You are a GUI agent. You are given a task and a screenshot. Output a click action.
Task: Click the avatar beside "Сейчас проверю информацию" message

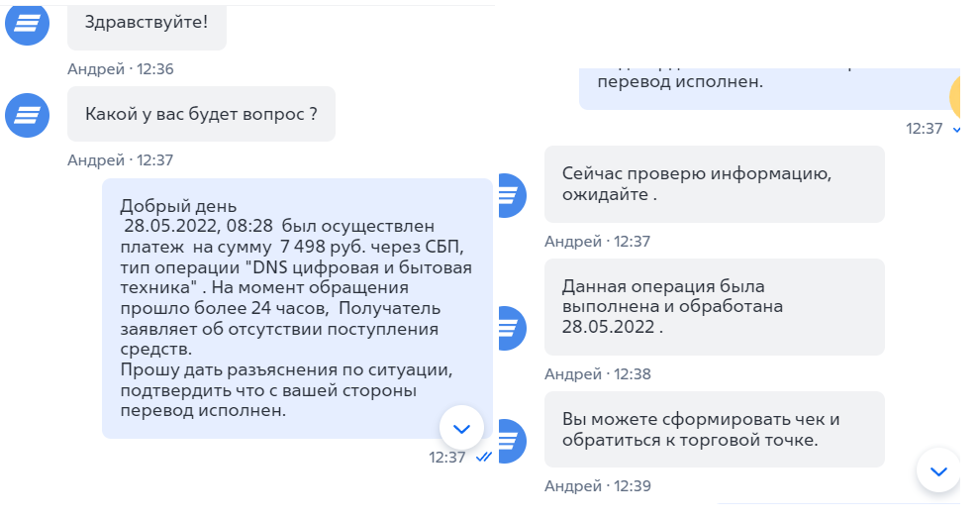508,195
